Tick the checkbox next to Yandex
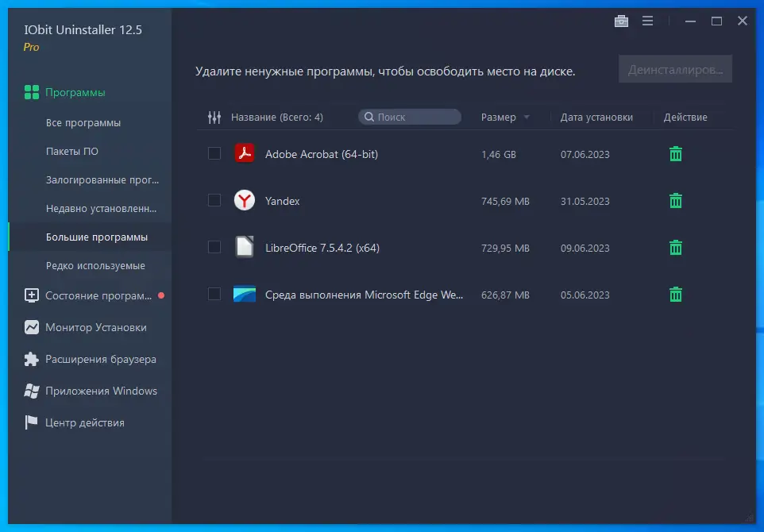Screen dimensions: 764x532 tap(214, 200)
